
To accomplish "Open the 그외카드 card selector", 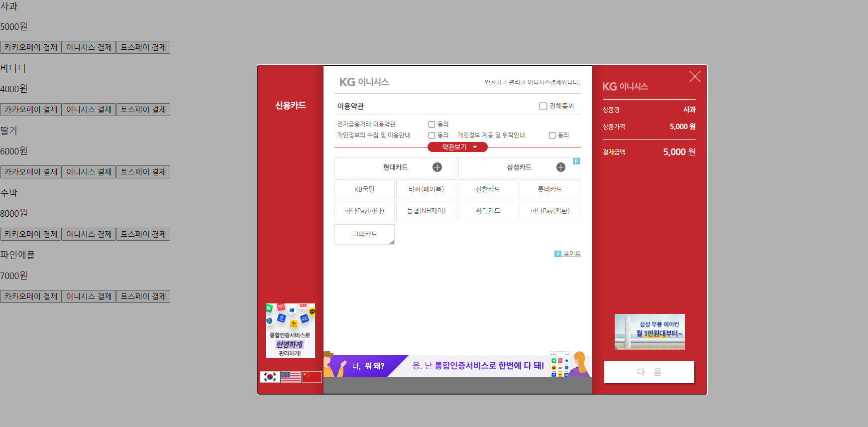I will coord(364,234).
